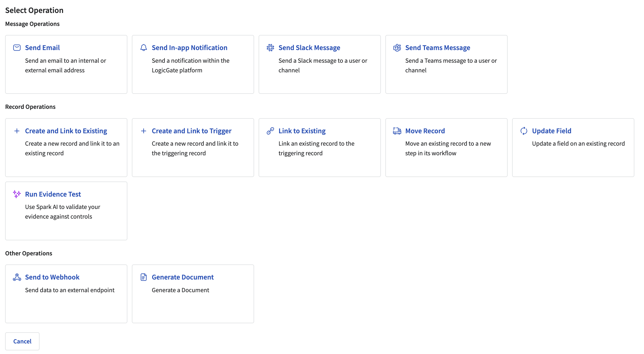Open the Send Slack Message link
This screenshot has height=354, width=644.
[x=309, y=48]
